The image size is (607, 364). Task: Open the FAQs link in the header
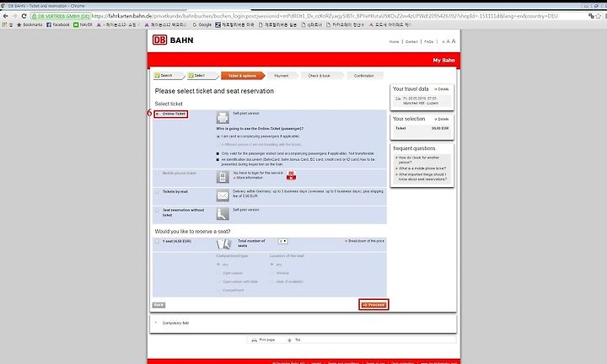[x=428, y=41]
